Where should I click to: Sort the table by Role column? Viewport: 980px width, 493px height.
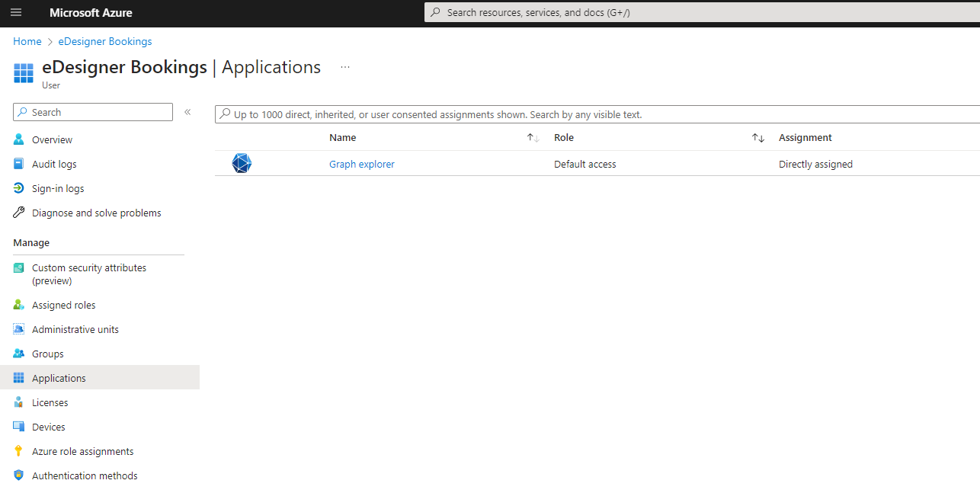[757, 138]
